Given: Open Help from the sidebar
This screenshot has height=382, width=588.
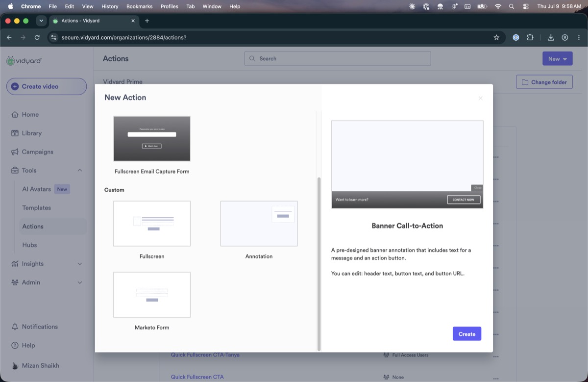Looking at the screenshot, I should coord(28,345).
